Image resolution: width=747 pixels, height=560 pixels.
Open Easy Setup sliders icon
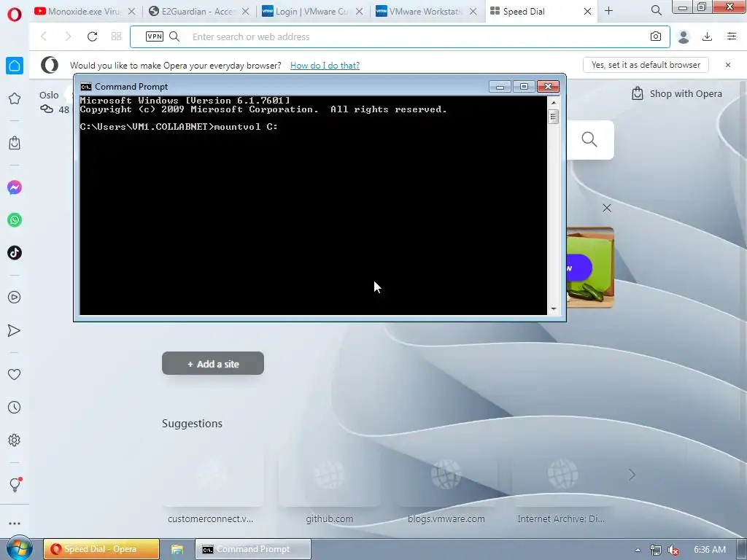[x=732, y=36]
